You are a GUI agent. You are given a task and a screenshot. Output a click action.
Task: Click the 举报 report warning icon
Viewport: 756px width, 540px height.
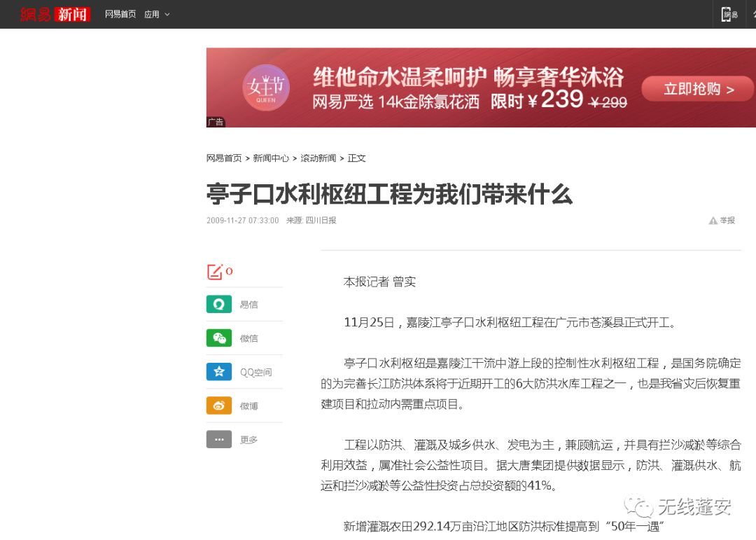point(713,221)
